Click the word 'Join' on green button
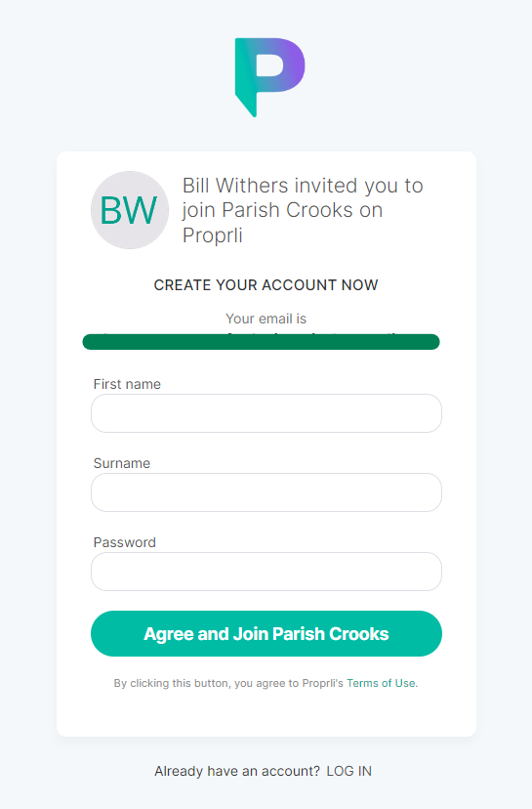This screenshot has height=809, width=532. [x=251, y=633]
